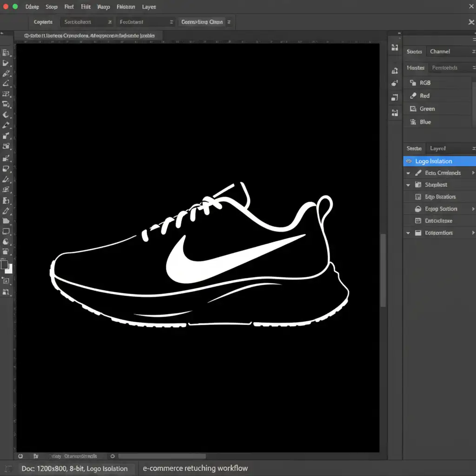Click the foreground color swatch
Screen dimensions: 476x476
click(4, 264)
